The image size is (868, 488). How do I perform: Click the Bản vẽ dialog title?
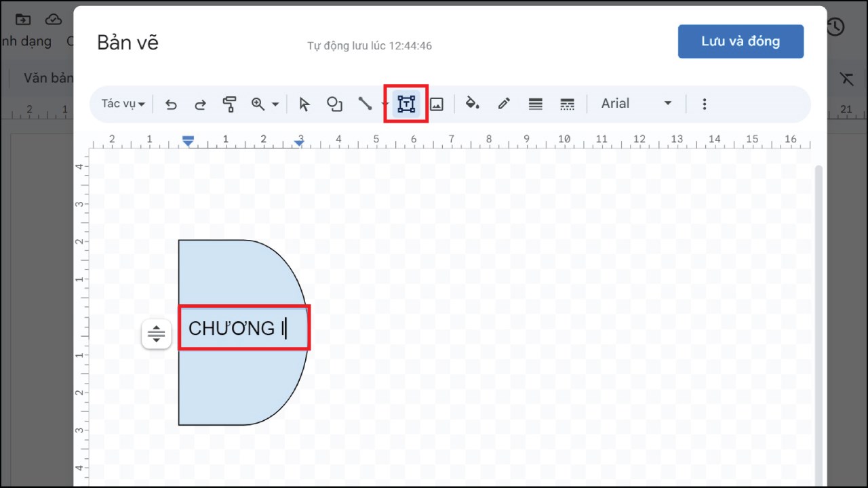[127, 42]
